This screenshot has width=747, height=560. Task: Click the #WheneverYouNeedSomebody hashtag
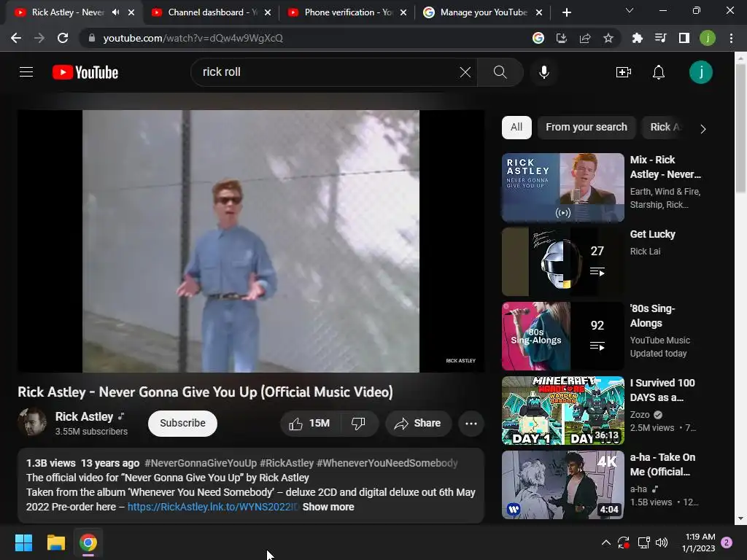(387, 463)
